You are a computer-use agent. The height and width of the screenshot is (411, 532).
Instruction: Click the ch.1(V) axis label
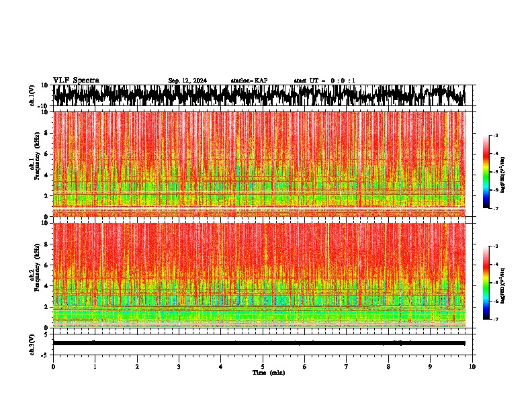click(32, 95)
